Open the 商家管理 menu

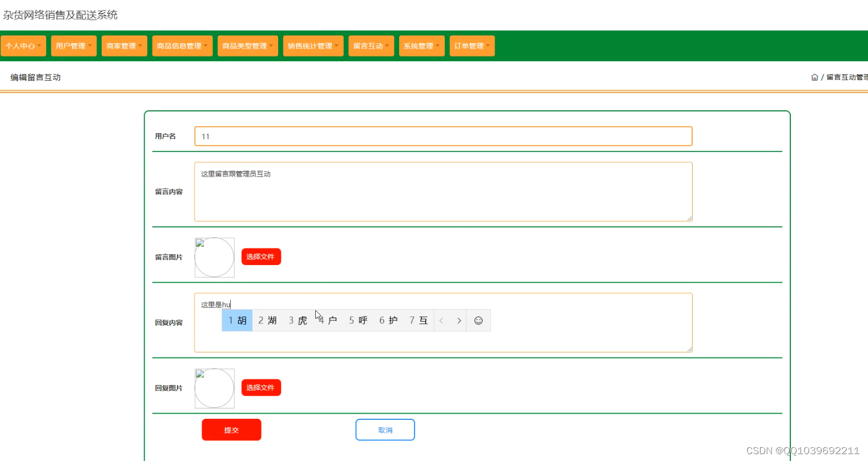coord(124,46)
